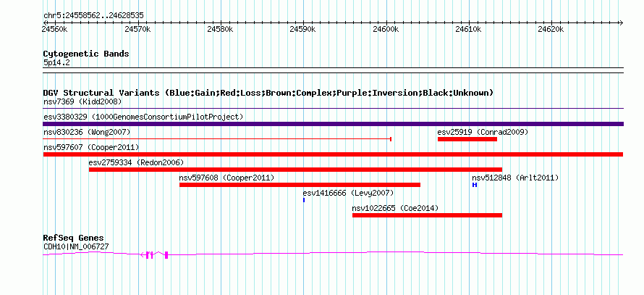Click the full-width red nsv597607 bar

(x=333, y=154)
